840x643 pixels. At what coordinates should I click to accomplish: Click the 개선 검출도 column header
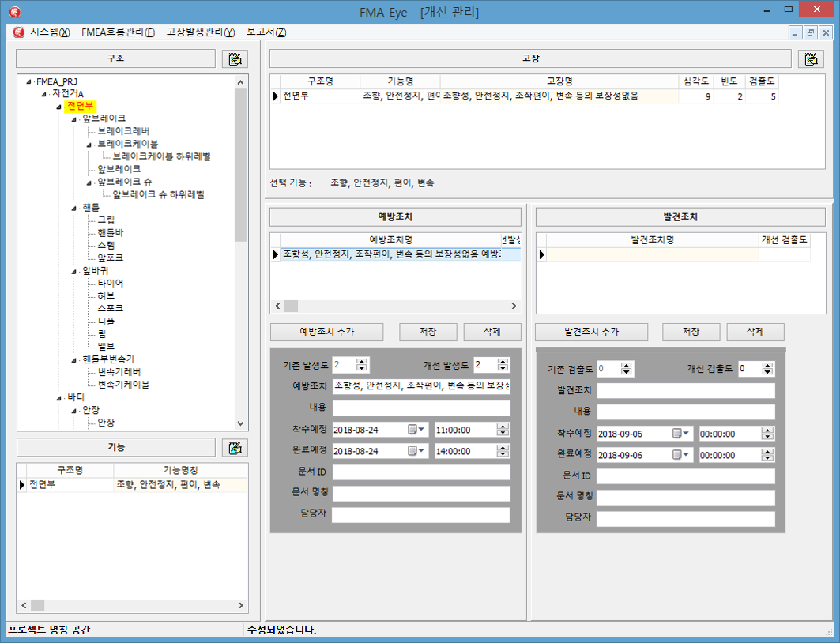(x=784, y=240)
